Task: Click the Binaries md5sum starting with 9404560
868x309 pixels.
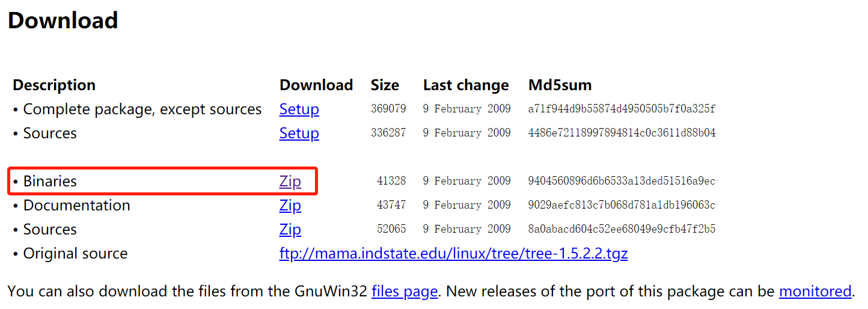Action: point(622,181)
